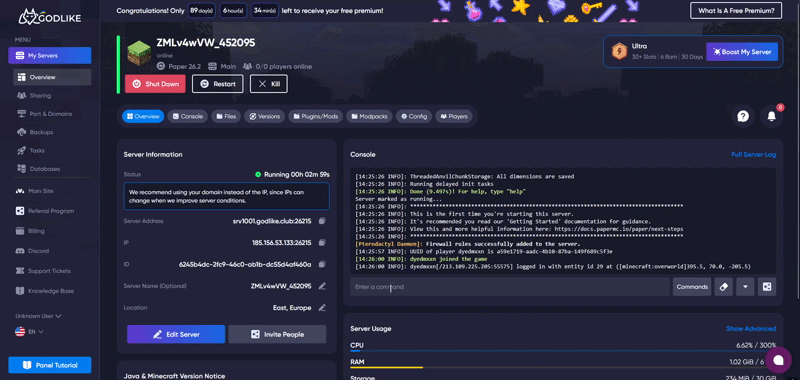Switch to the Versions tab
This screenshot has width=800, height=380.
pyautogui.click(x=264, y=116)
